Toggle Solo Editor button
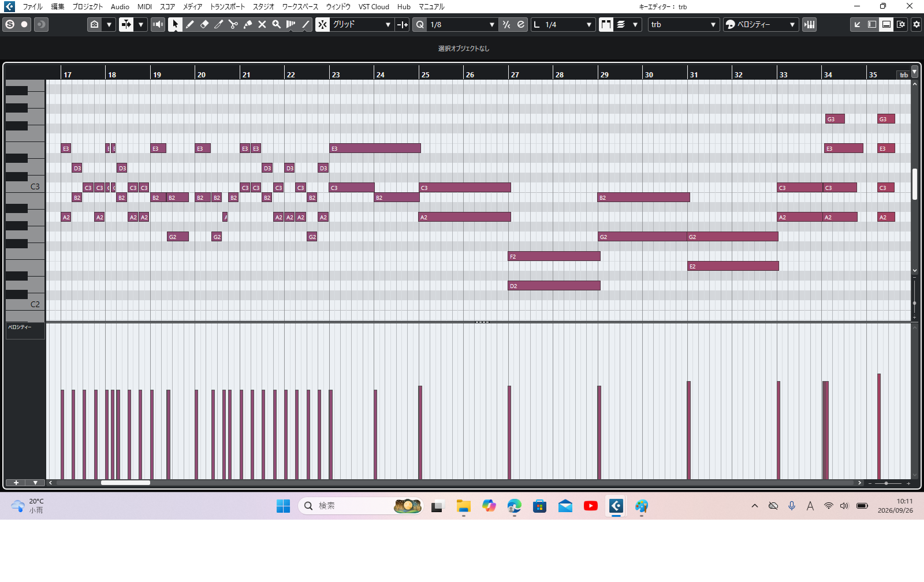Viewport: 924px width, 582px height. click(10, 24)
